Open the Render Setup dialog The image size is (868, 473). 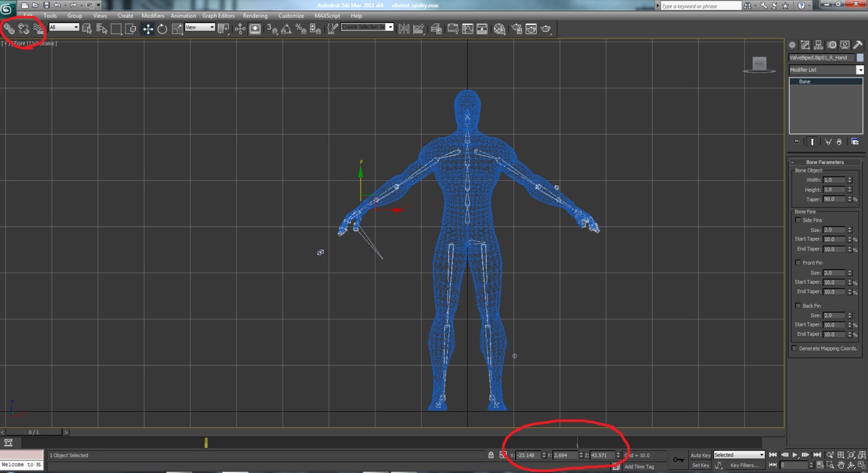pyautogui.click(x=517, y=29)
